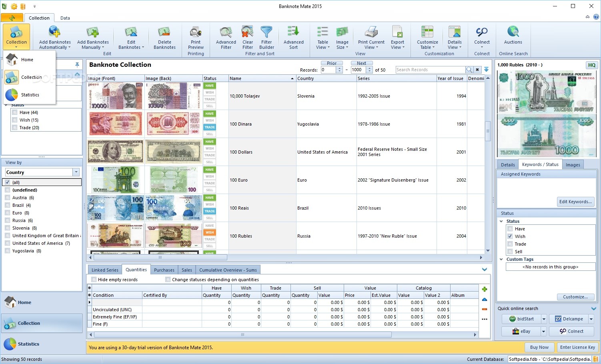Image resolution: width=601 pixels, height=364 pixels.
Task: Toggle HQ image quality button
Action: click(592, 65)
